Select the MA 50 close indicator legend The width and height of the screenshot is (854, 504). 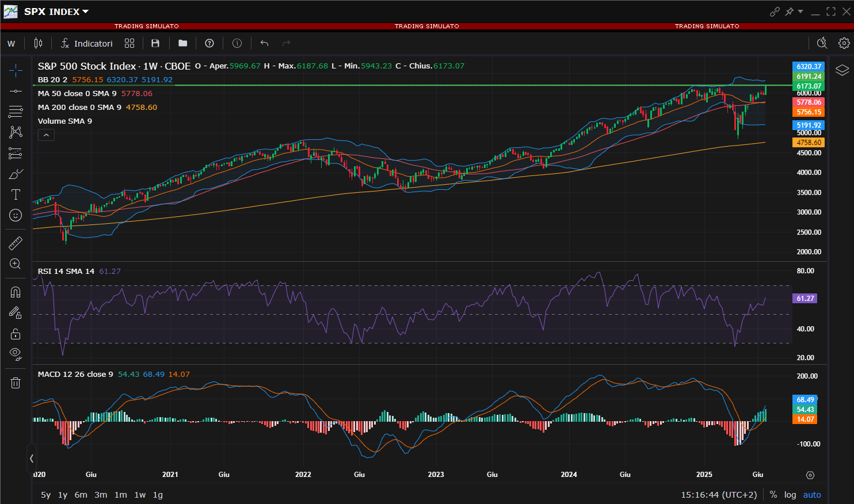tap(77, 93)
